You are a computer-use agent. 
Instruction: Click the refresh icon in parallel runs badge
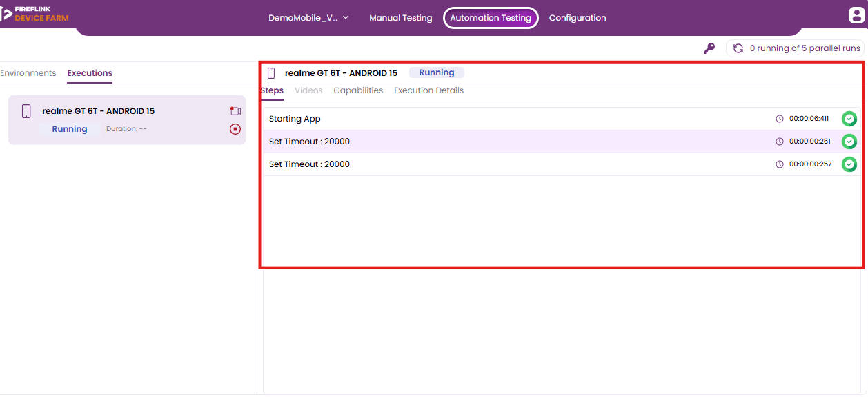pos(738,48)
